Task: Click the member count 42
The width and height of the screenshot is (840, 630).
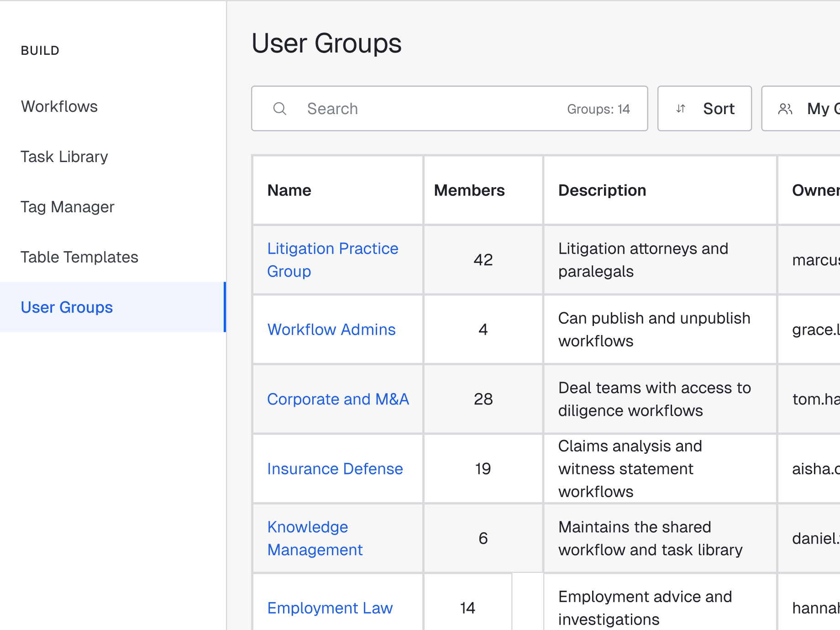Action: click(x=483, y=260)
